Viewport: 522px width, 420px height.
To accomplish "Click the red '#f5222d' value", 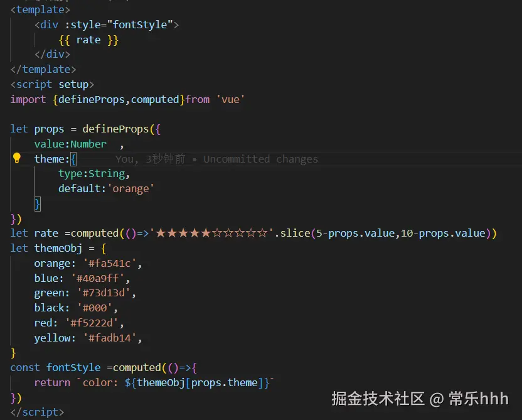I will click(x=92, y=323).
